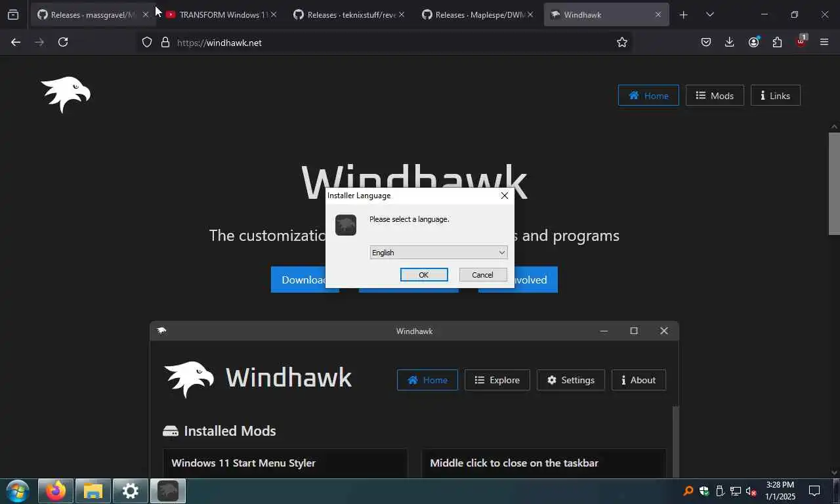
Task: Click the Windhawk installer taskbar icon
Action: [168, 491]
